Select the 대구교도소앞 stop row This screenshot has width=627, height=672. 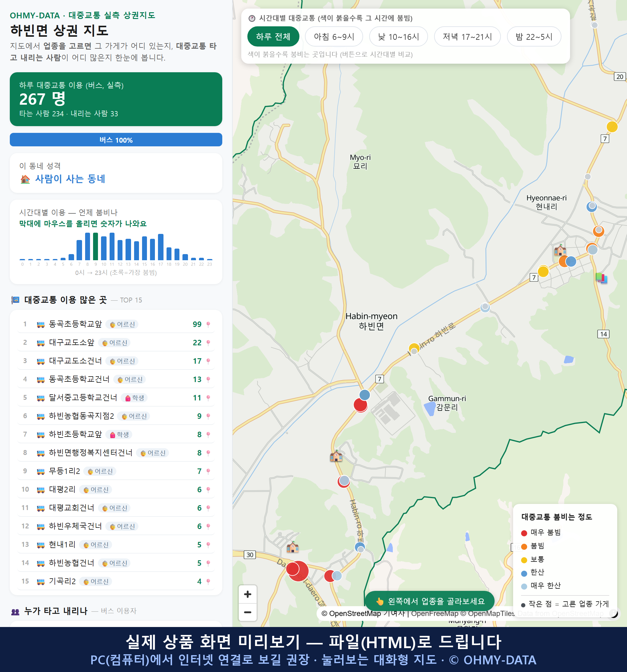(x=116, y=342)
